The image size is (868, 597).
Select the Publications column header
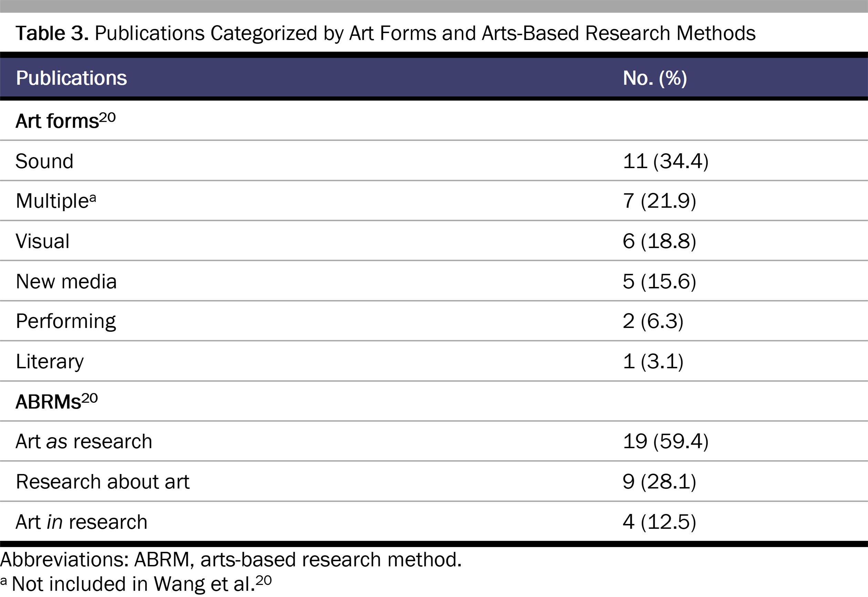pos(71,78)
